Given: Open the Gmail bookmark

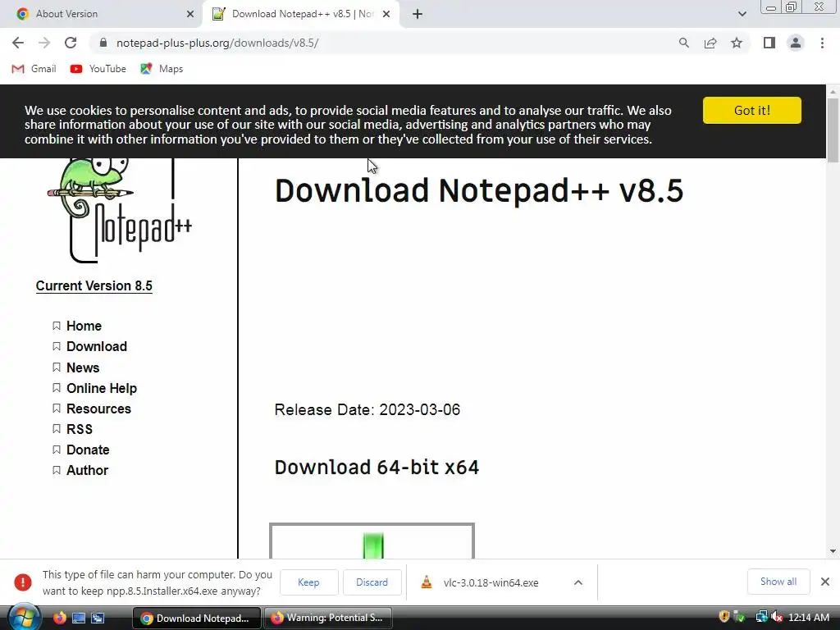Looking at the screenshot, I should pos(34,69).
